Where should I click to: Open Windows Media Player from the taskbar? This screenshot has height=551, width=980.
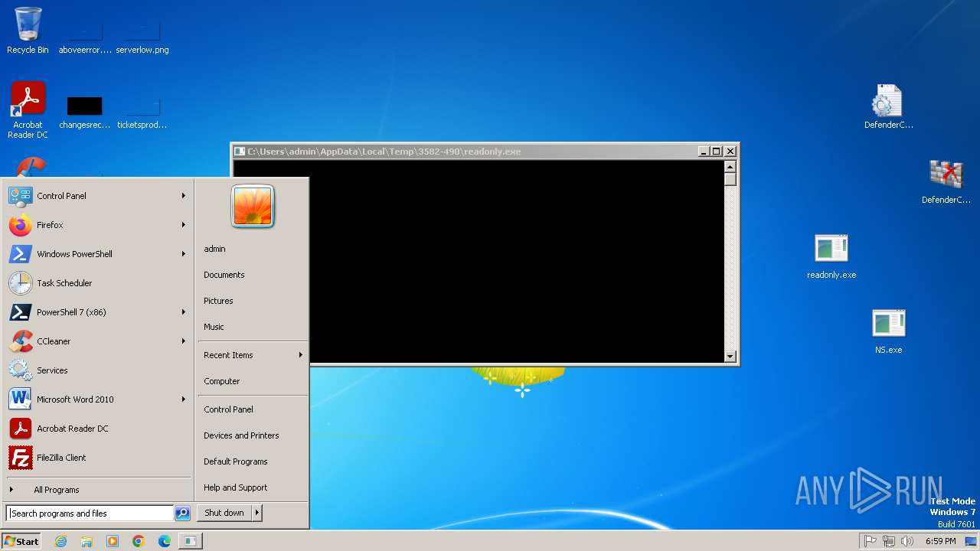(113, 541)
